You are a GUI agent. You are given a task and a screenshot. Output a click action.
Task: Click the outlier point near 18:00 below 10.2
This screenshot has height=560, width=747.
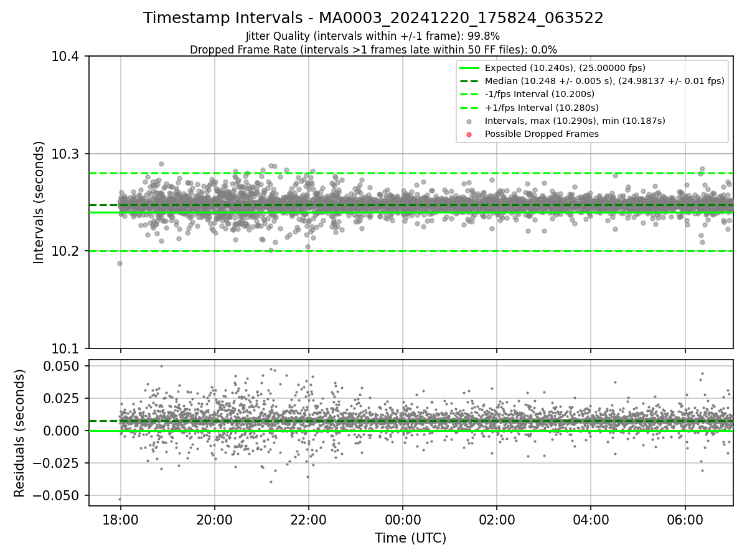(120, 263)
